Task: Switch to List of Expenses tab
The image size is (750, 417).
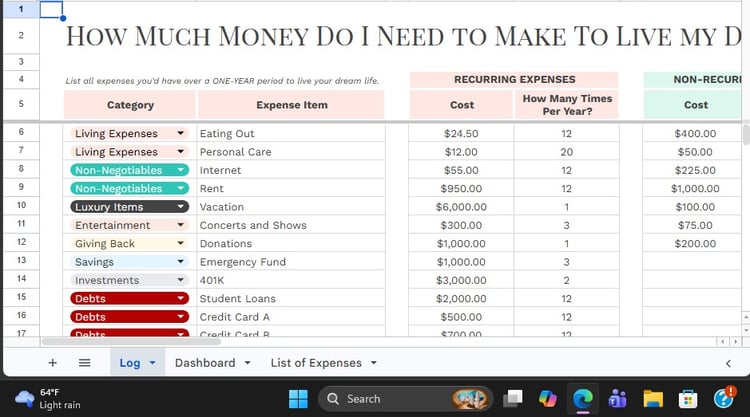Action: coord(316,363)
